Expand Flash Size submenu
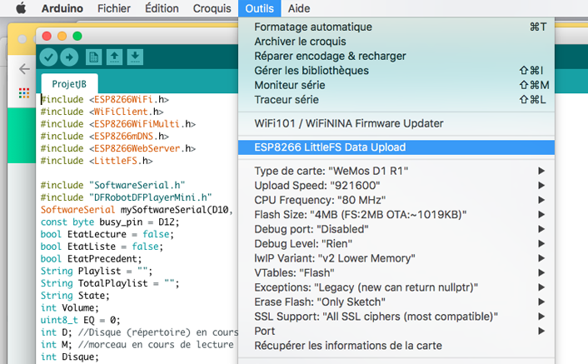 396,215
